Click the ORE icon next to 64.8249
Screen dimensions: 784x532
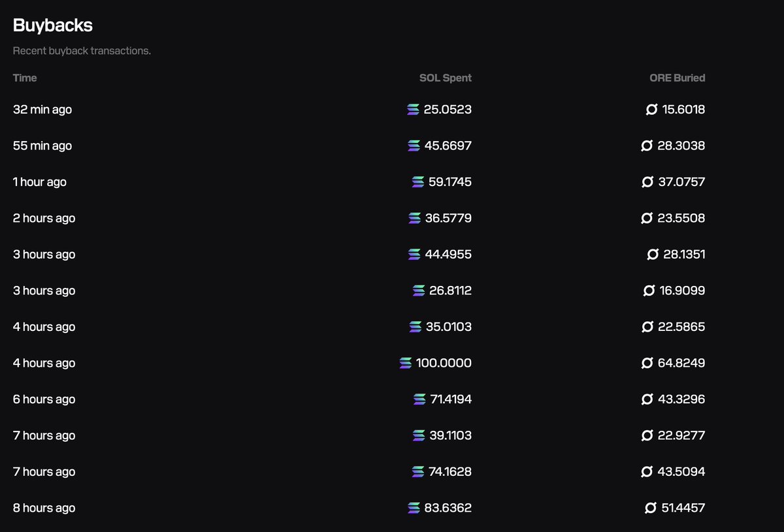[x=647, y=363]
